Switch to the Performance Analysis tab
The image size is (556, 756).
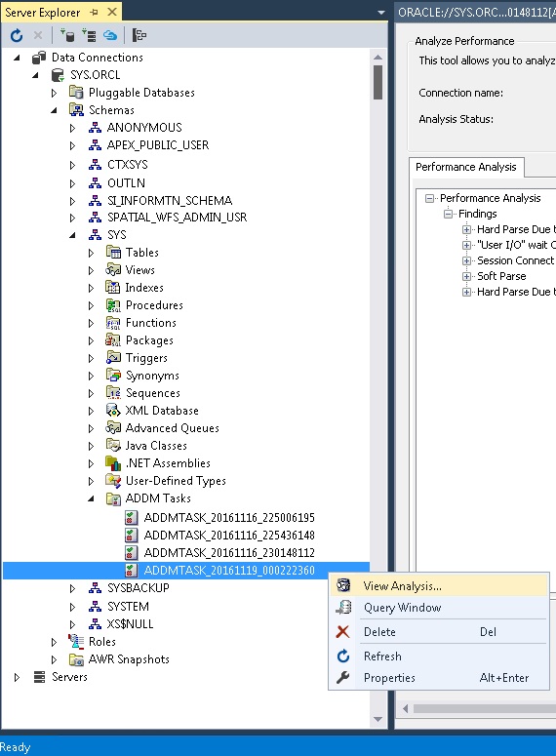pos(466,167)
